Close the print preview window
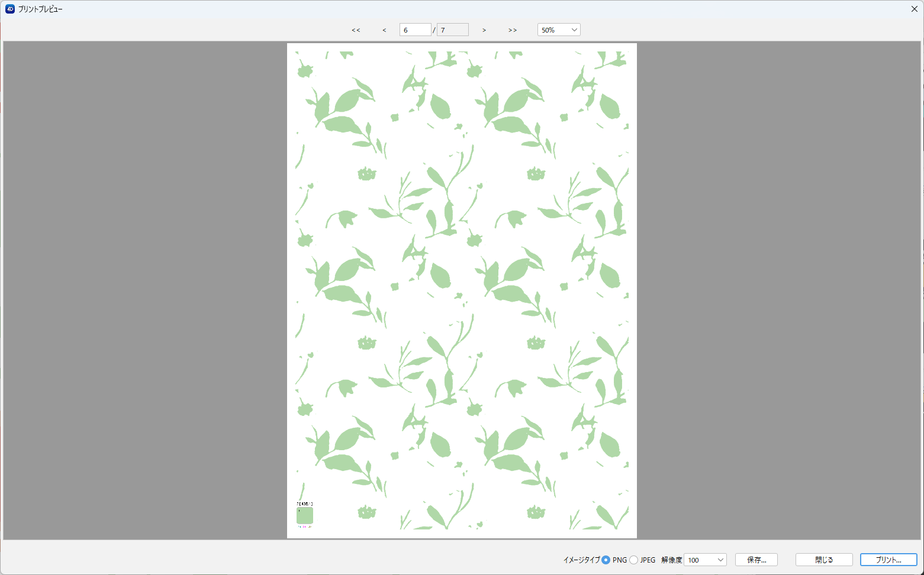 point(914,9)
